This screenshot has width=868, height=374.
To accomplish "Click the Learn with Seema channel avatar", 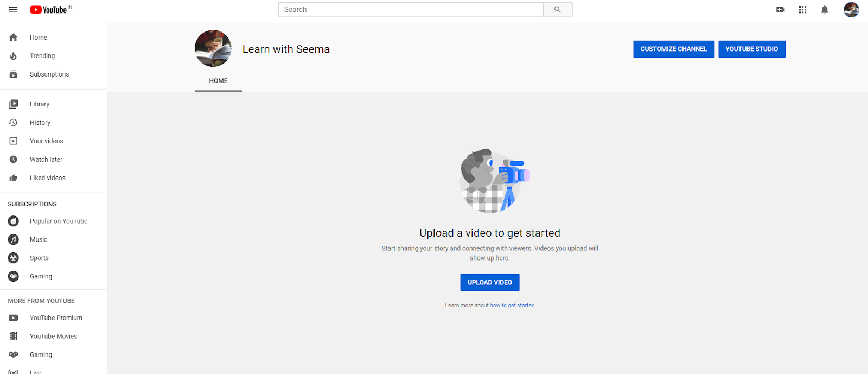I will tap(213, 48).
